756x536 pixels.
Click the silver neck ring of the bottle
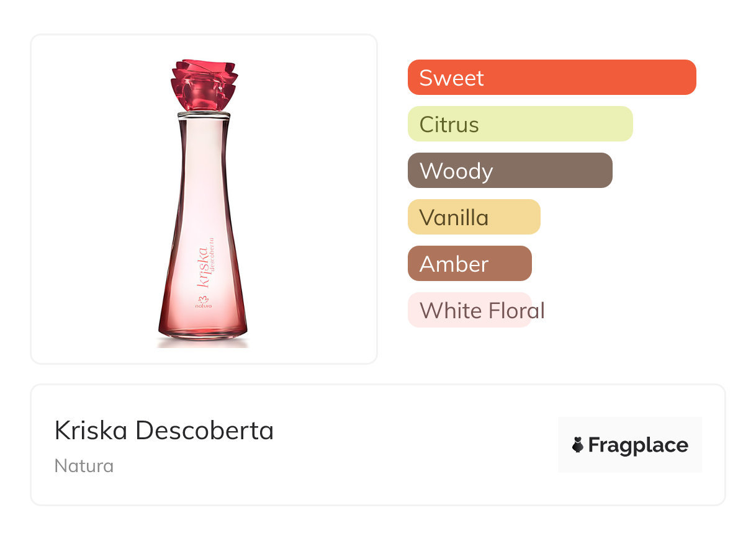[x=203, y=114]
